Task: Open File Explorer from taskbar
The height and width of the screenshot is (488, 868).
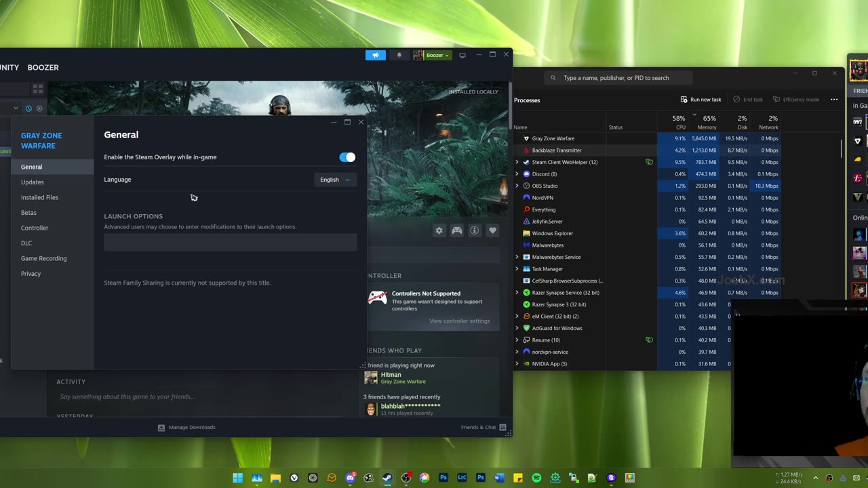Action: [275, 478]
